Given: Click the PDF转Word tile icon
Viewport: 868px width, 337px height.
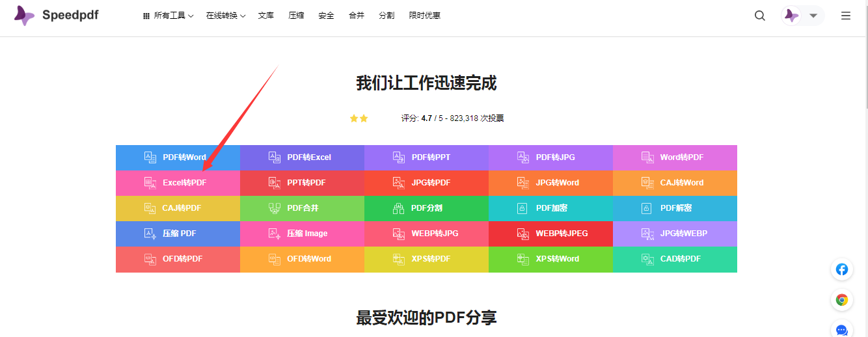Looking at the screenshot, I should pos(150,157).
